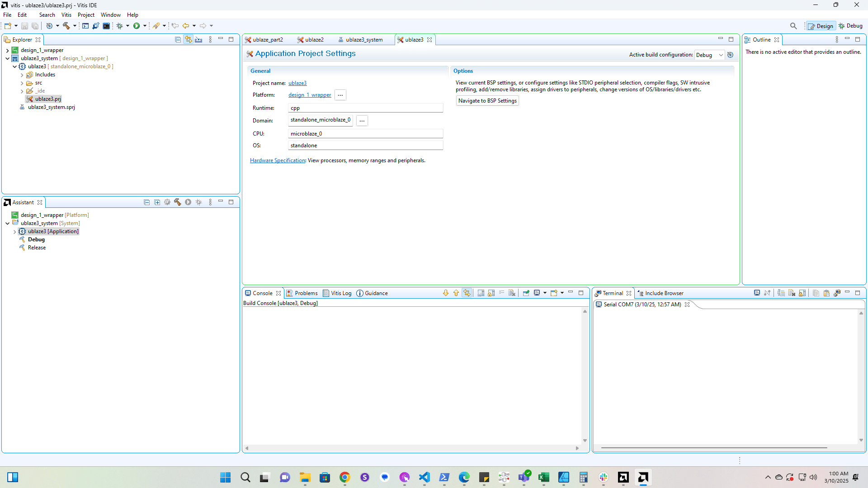Collapse the ublaze3_system tree node in Explorer
This screenshot has width=868, height=488.
coord(8,58)
